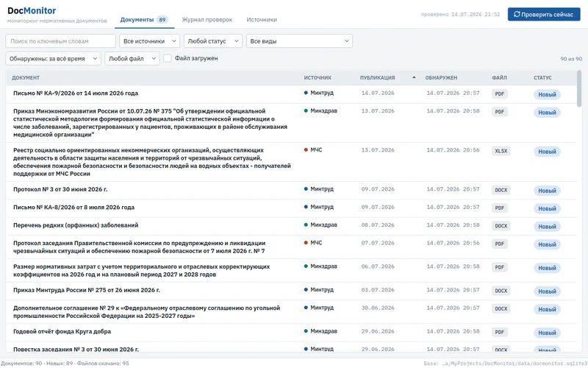This screenshot has width=588, height=368.
Task: Click the sort arrow next to Публикация header
Action: click(414, 77)
